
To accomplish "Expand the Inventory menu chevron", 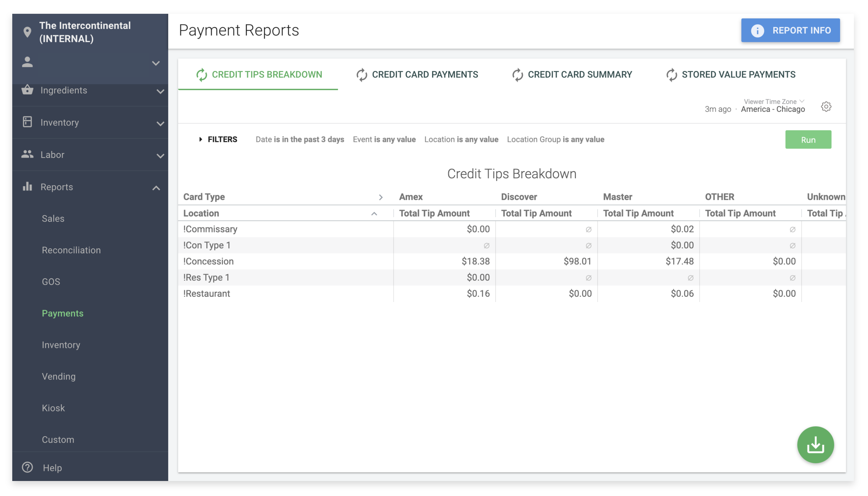I will pyautogui.click(x=160, y=124).
